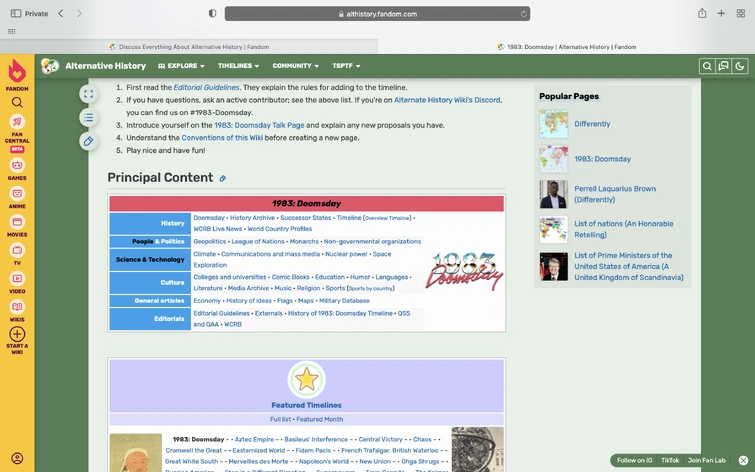This screenshot has height=472, width=755.
Task: Click the Start a Wiki plus icon
Action: point(17,334)
